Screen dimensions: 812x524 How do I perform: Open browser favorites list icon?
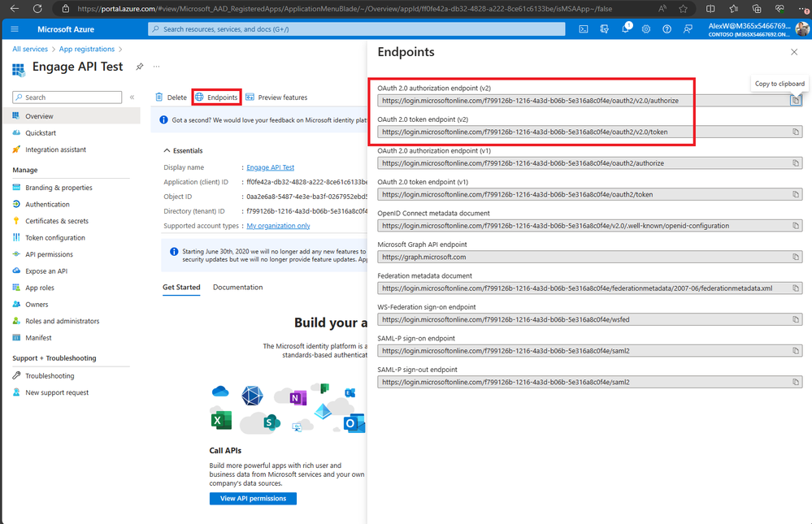[x=734, y=8]
